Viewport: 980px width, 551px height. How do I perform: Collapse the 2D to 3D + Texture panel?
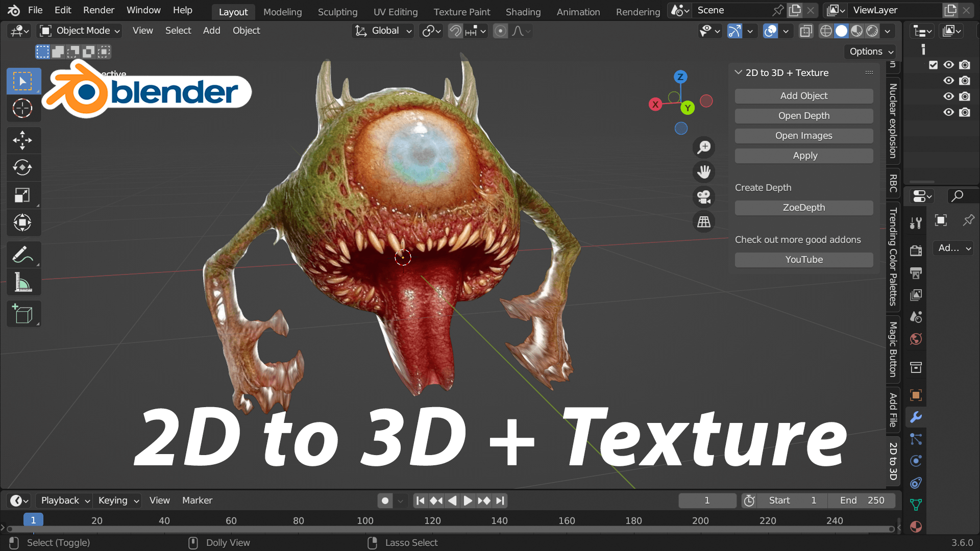pyautogui.click(x=738, y=72)
